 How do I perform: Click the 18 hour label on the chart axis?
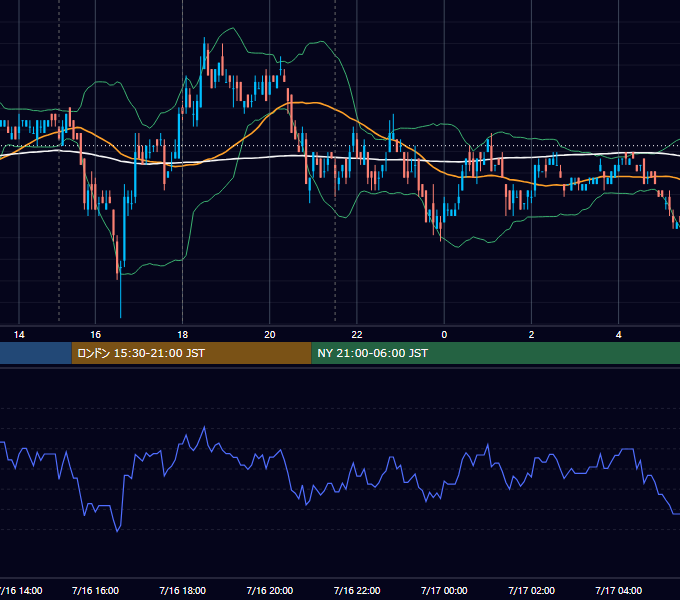(183, 335)
